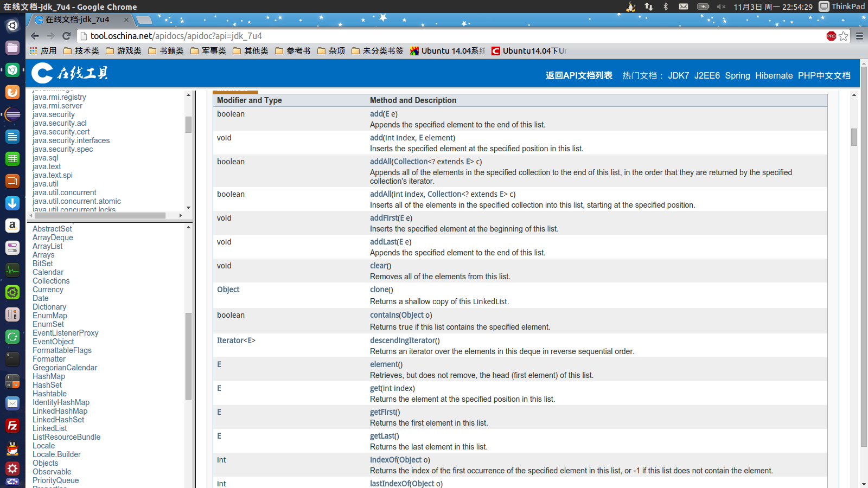Click the mail envelope indicator in top panel
868x488 pixels.
point(684,7)
